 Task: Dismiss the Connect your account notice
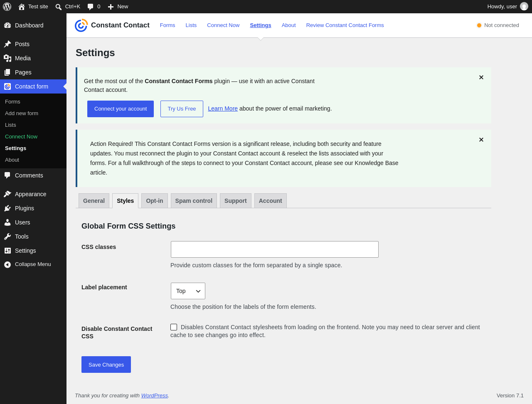pyautogui.click(x=481, y=77)
